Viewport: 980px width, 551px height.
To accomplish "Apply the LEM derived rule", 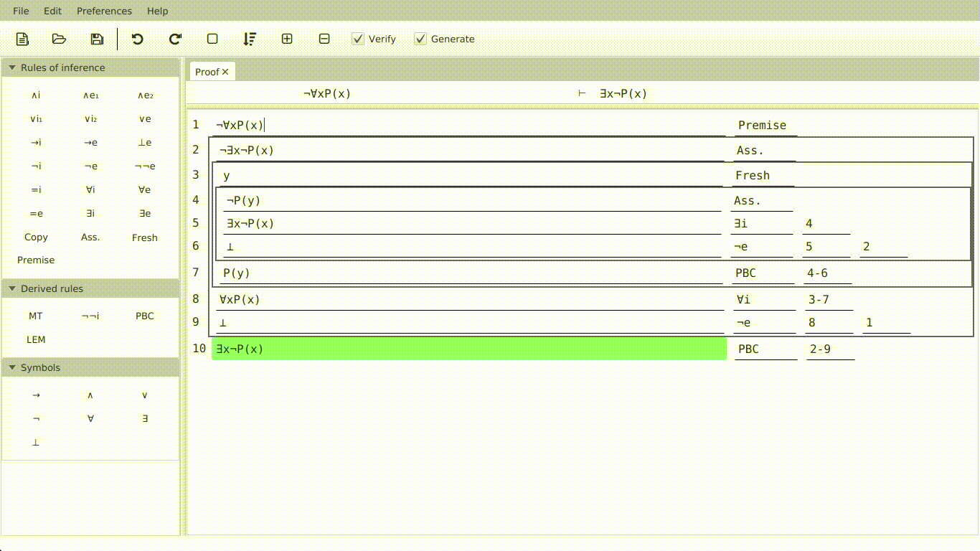I will (x=36, y=340).
